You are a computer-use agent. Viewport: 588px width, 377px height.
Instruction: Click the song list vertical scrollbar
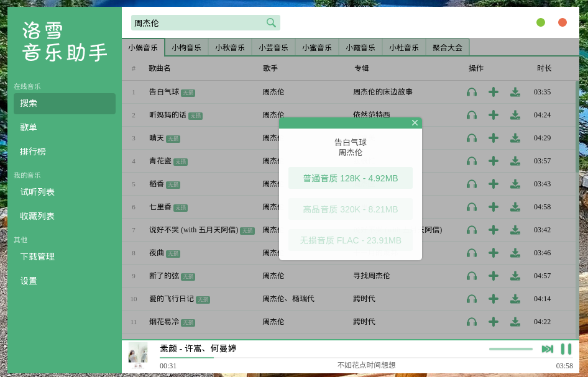(x=577, y=127)
